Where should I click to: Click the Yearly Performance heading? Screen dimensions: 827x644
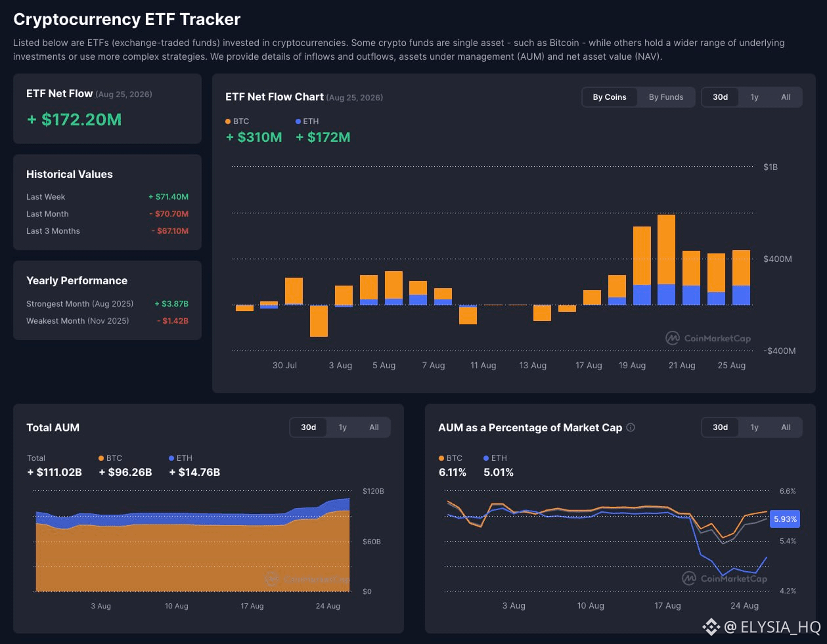click(x=77, y=280)
